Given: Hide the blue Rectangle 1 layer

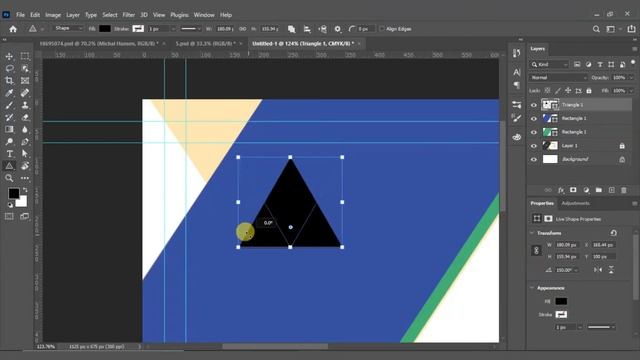Looking at the screenshot, I should (x=534, y=119).
